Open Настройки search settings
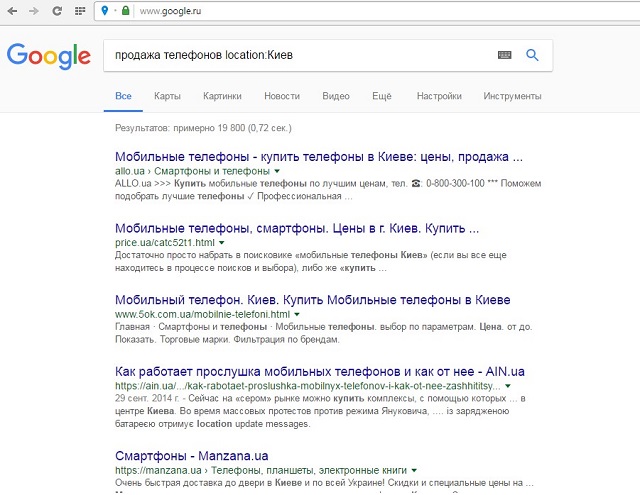This screenshot has width=640, height=495. tap(439, 96)
